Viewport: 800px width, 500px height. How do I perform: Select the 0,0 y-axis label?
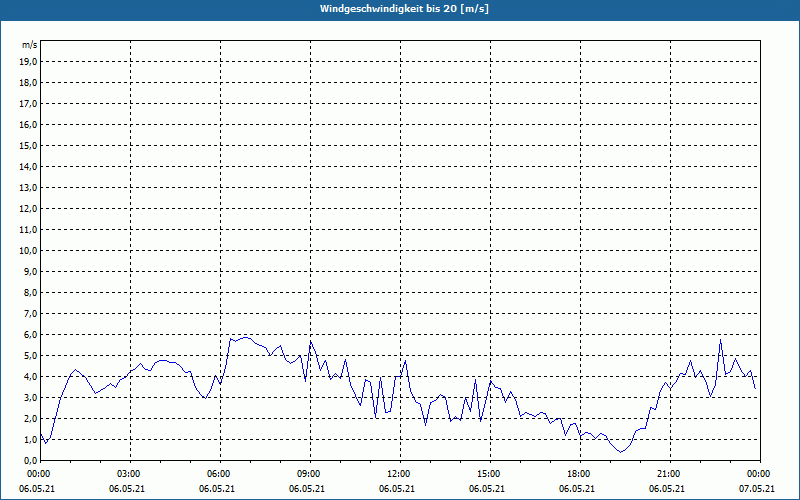[x=30, y=460]
